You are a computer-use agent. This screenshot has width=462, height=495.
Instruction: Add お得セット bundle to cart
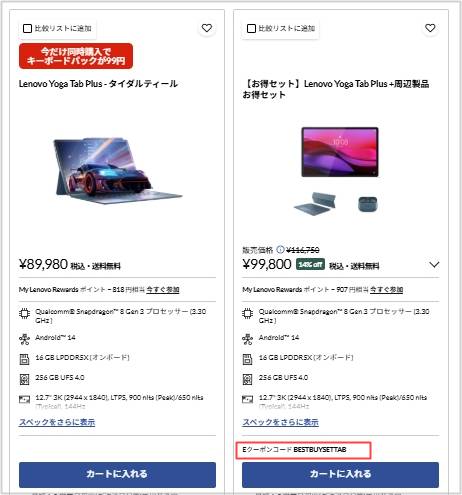click(340, 475)
